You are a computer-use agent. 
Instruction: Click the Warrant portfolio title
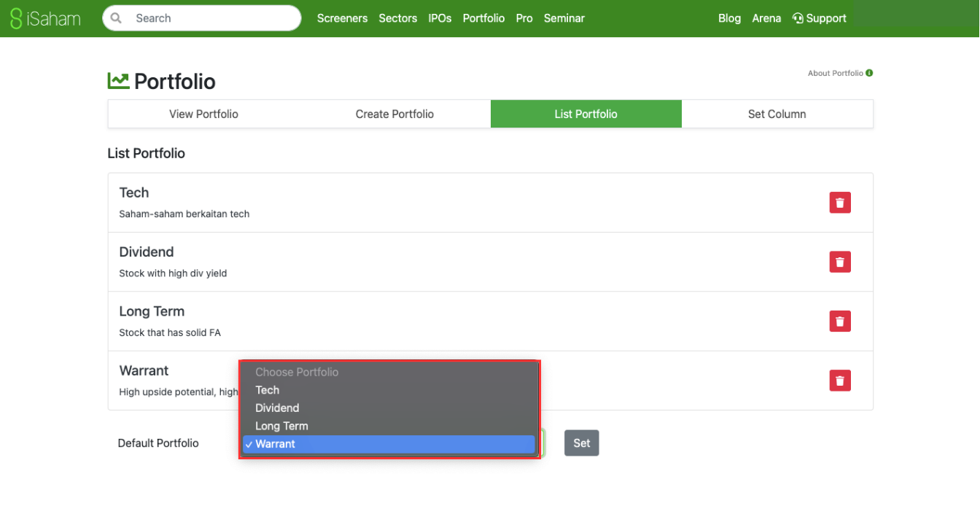click(144, 370)
